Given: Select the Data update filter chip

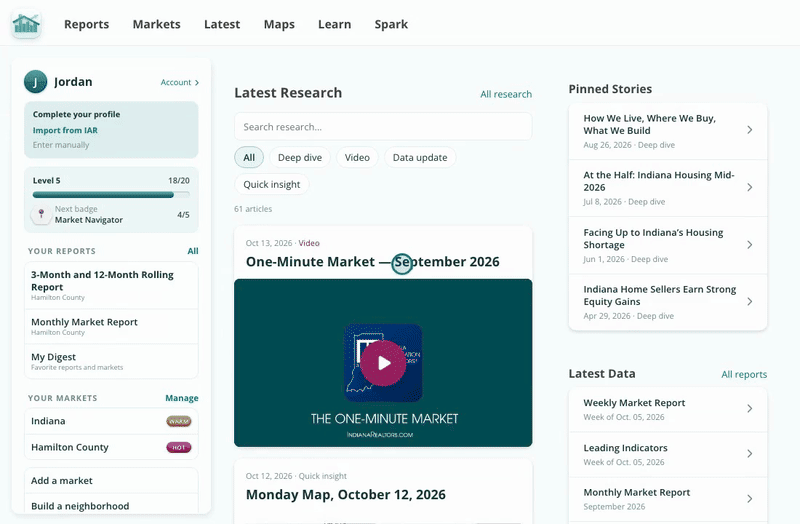Looking at the screenshot, I should click(x=420, y=157).
